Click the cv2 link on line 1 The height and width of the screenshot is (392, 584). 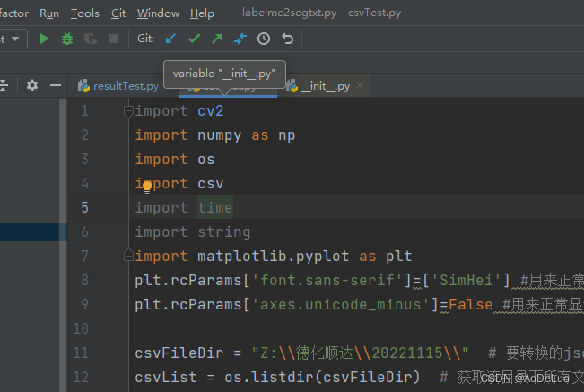[211, 111]
